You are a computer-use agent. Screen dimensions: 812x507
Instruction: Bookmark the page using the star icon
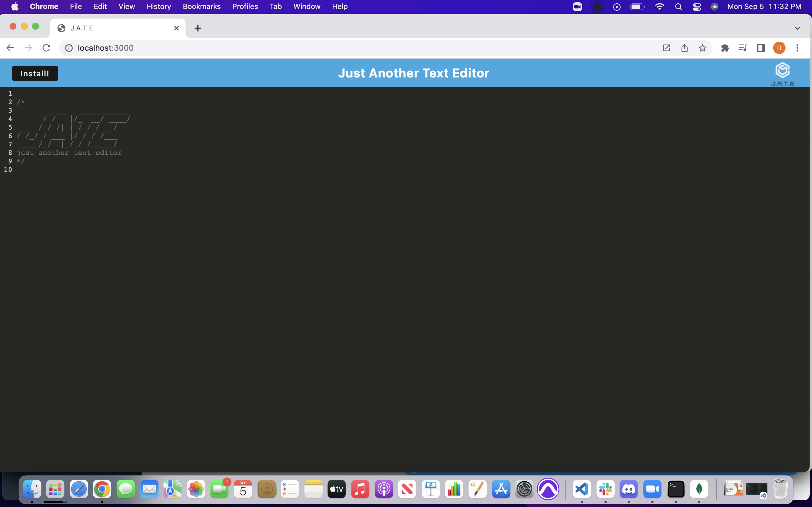point(703,48)
